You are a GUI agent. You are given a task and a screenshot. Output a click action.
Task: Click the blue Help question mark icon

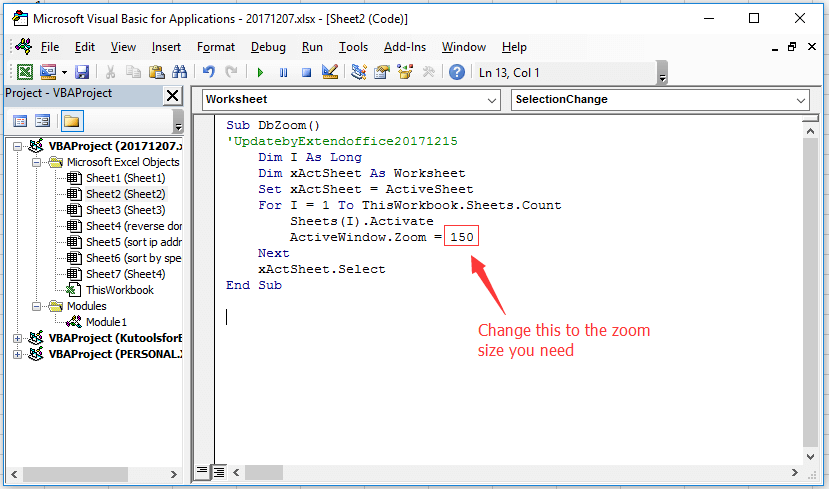(457, 72)
